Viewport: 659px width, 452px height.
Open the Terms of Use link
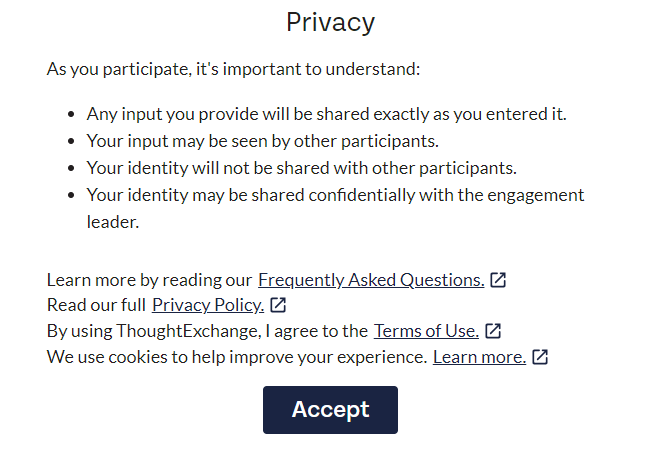[426, 331]
